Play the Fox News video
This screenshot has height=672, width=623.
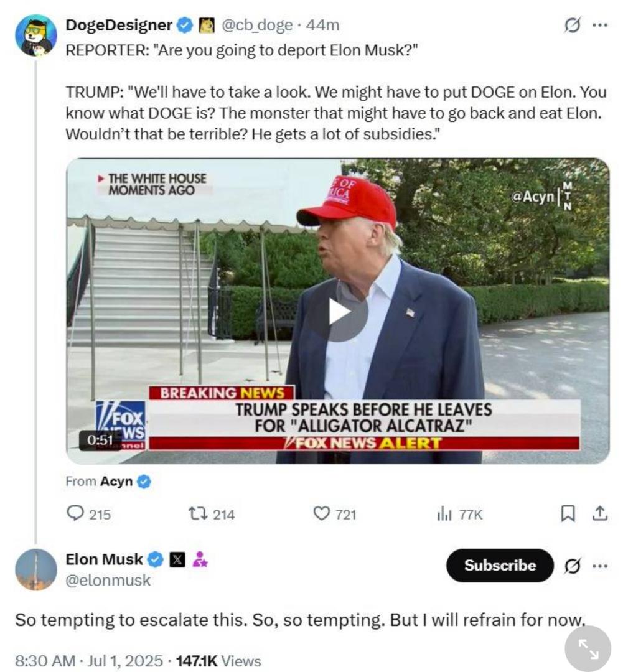[x=338, y=312]
